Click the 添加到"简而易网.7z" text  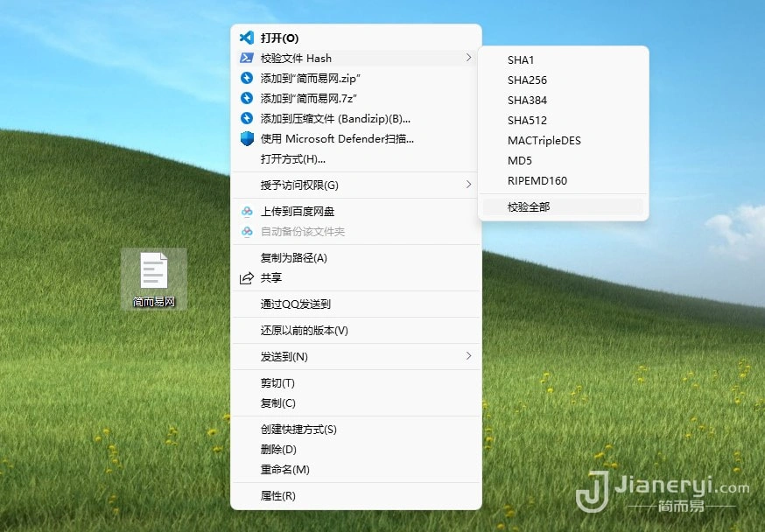[308, 98]
